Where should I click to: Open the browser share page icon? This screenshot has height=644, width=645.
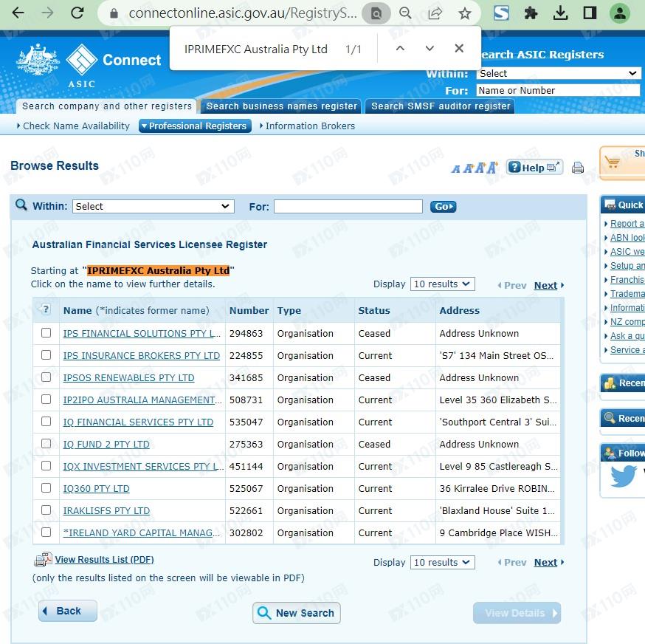pyautogui.click(x=435, y=13)
